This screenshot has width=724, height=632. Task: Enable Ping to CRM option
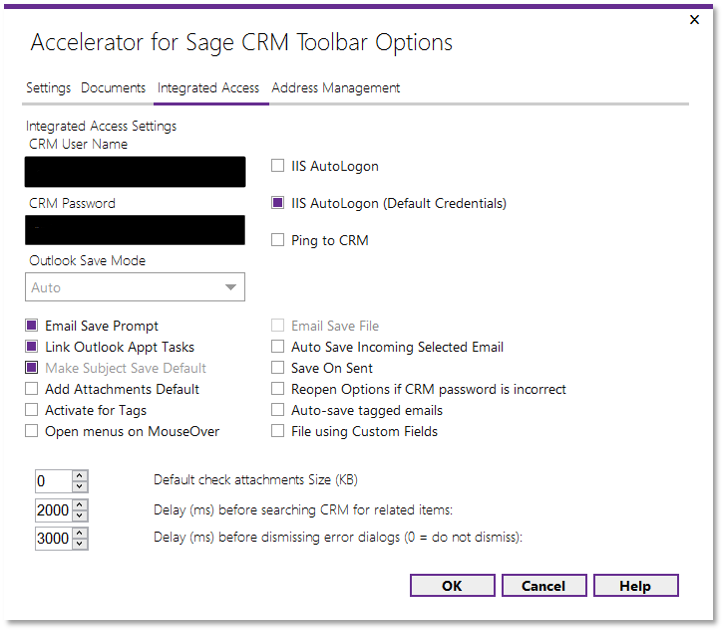pos(278,240)
